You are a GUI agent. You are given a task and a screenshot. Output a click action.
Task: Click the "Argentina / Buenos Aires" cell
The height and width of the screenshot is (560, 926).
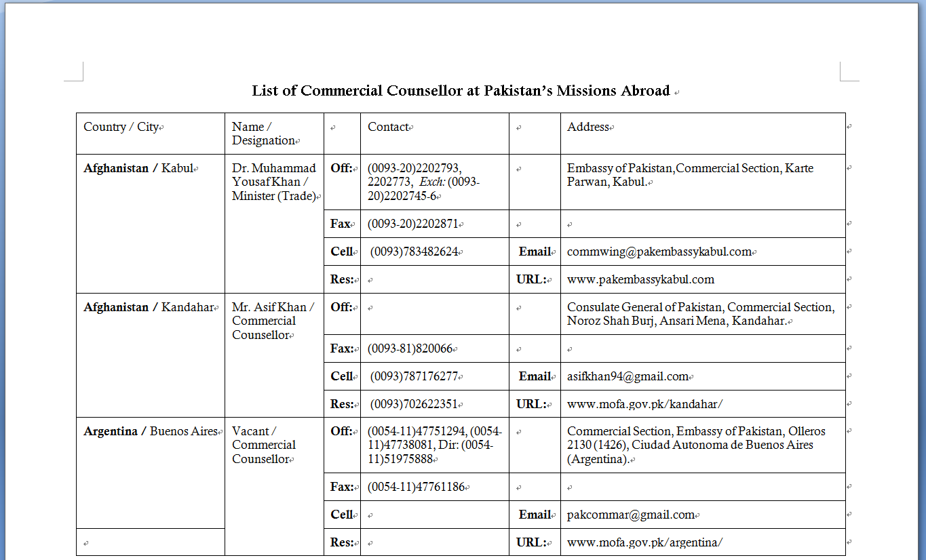coord(150,432)
